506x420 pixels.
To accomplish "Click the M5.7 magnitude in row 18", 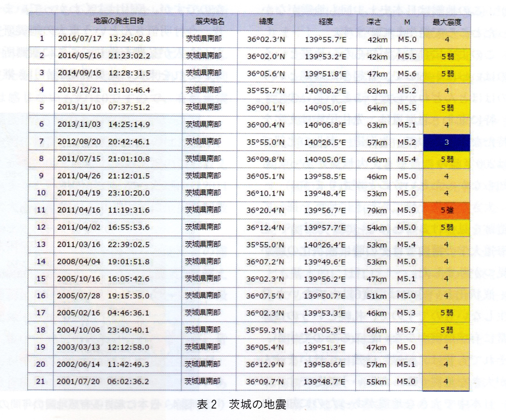I will [x=406, y=330].
